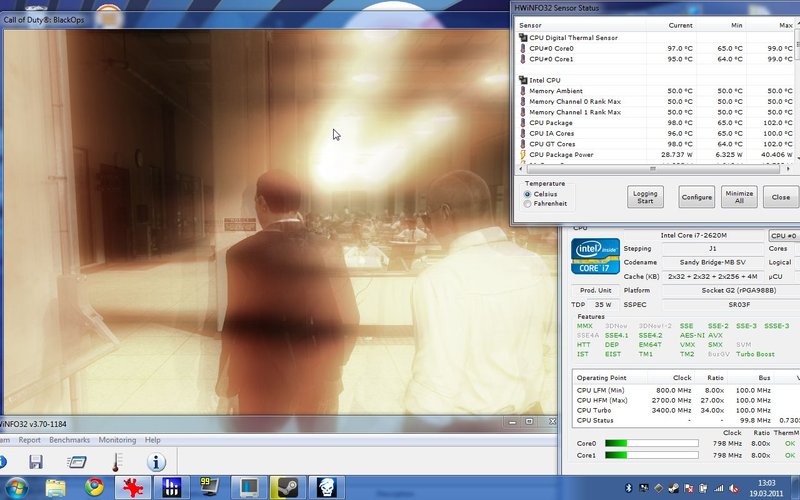The height and width of the screenshot is (500, 800).
Task: Click thermometer icon beside Memory Ambient
Action: 522,91
